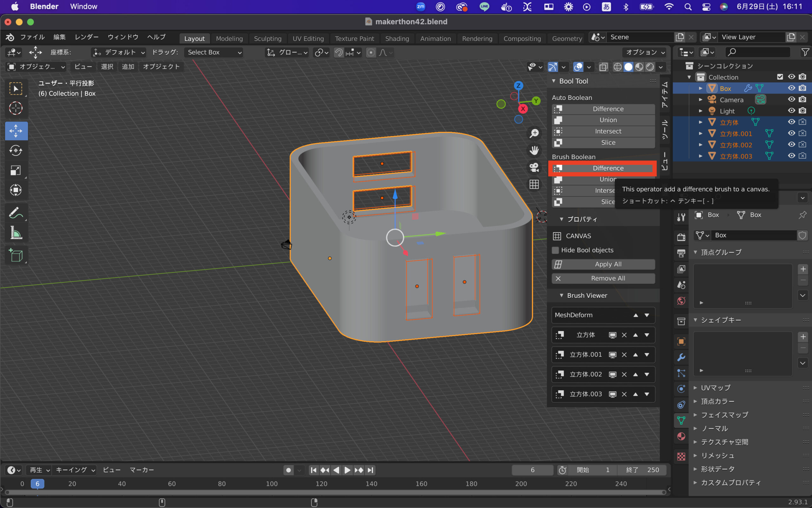Toggle render visibility of 立方体.001

803,133
